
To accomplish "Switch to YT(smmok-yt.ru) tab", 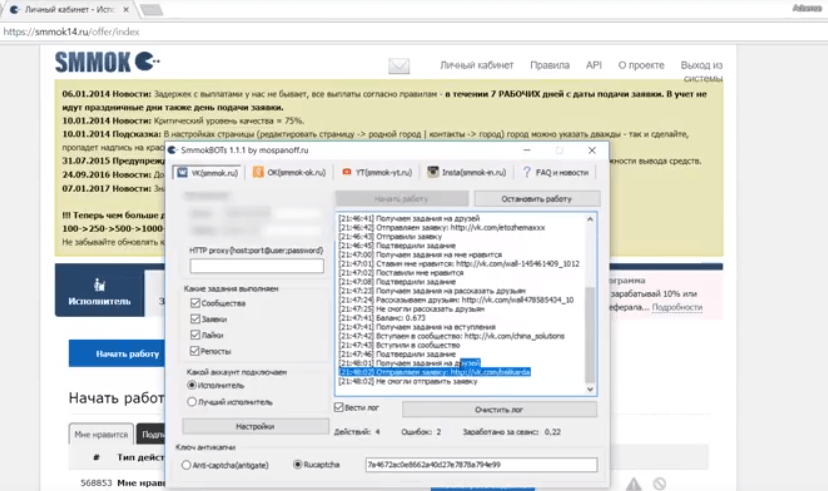I will point(377,173).
